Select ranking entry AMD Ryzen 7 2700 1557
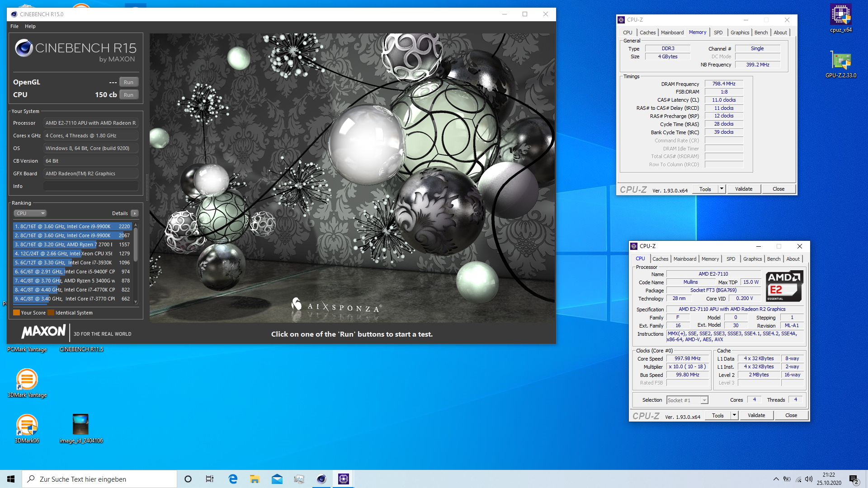The image size is (868, 488). click(x=72, y=244)
